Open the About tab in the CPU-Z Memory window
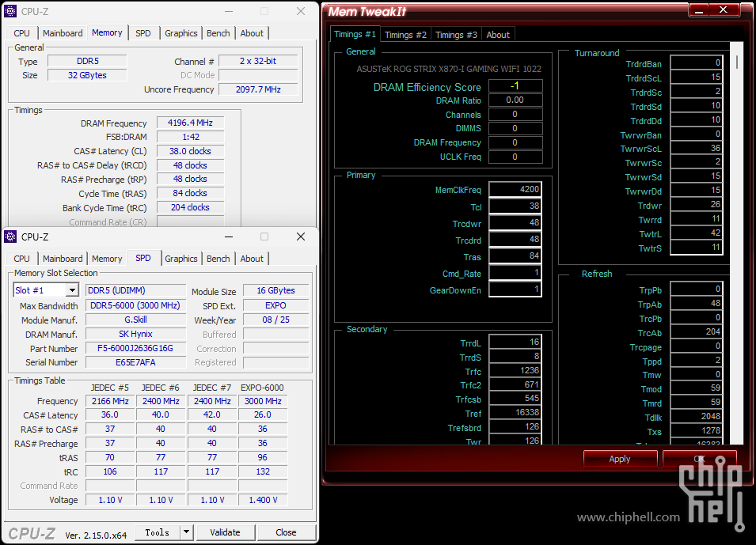Viewport: 756px width, 545px height. click(x=252, y=33)
